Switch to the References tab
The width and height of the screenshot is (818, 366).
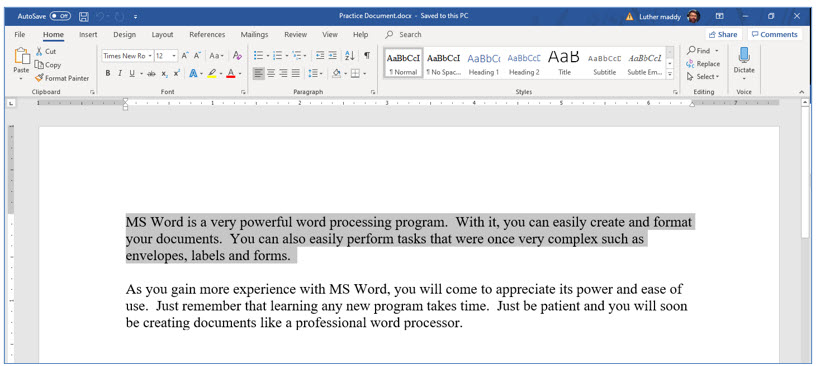207,34
